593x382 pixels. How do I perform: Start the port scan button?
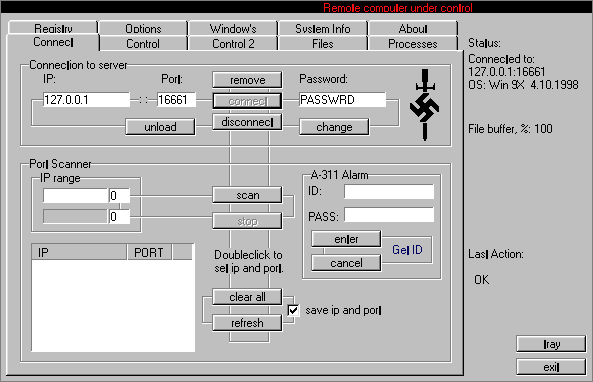247,195
